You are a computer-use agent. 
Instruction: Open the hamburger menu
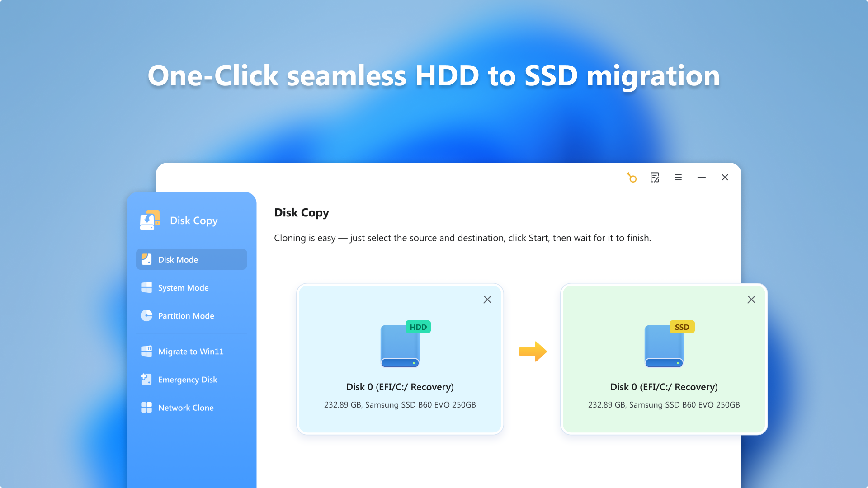pyautogui.click(x=678, y=177)
